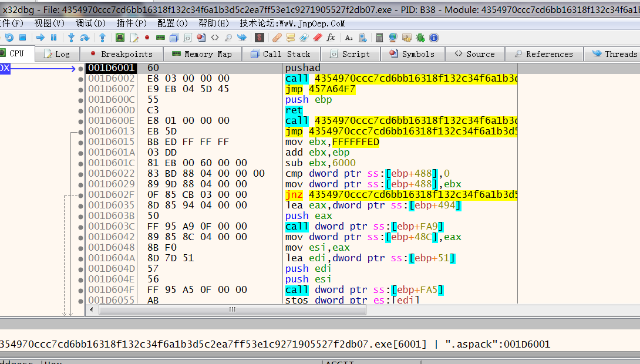Click the scrollbar left arrow in disassembly
Screen dimensions: 640x364
pyautogui.click(x=92, y=310)
